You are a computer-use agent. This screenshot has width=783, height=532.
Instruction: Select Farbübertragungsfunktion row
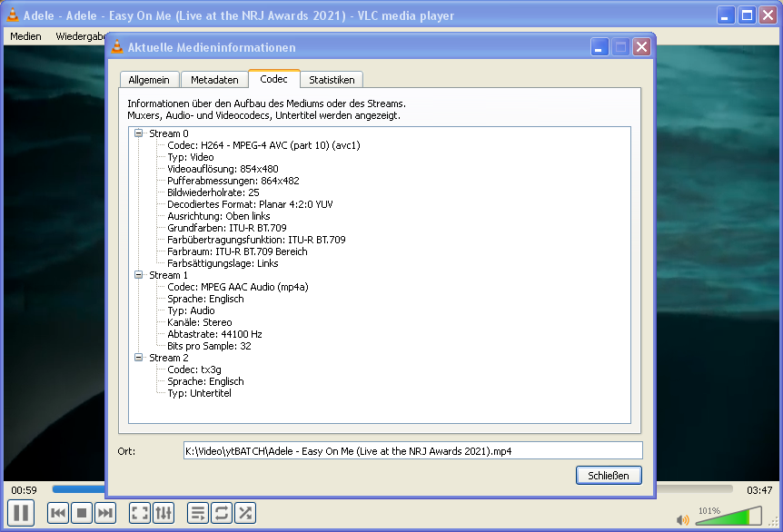pyautogui.click(x=256, y=240)
